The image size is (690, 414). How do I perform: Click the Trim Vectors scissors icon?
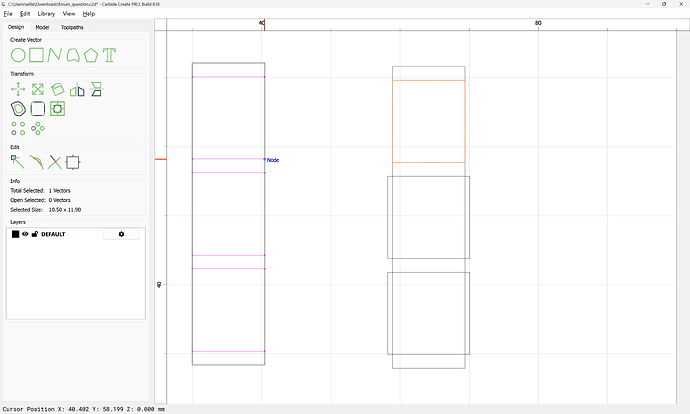55,161
